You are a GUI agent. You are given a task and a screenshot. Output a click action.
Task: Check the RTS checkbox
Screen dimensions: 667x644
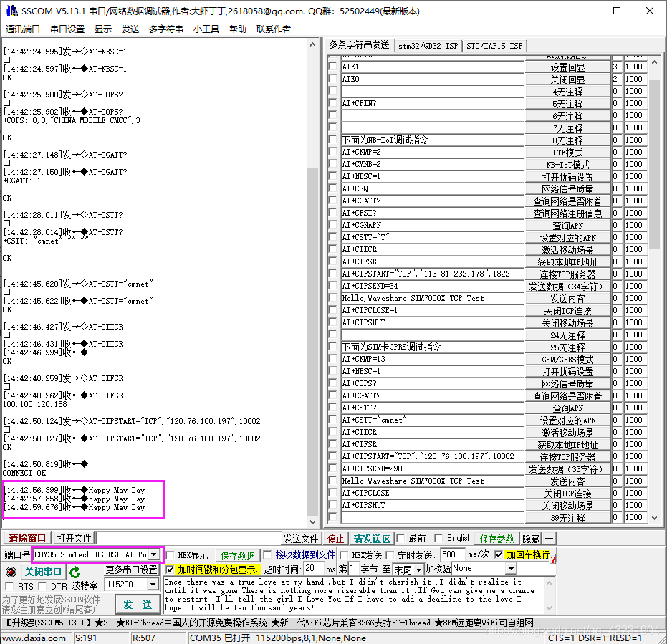pos(9,586)
